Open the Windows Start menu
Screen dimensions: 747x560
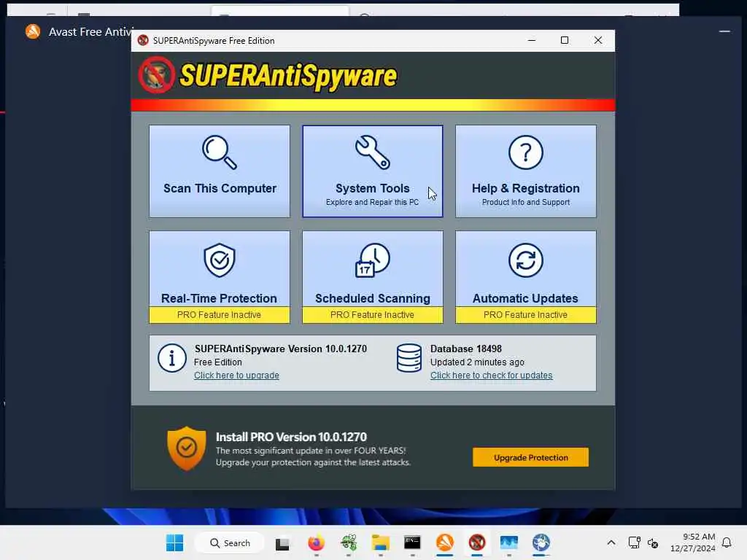174,542
